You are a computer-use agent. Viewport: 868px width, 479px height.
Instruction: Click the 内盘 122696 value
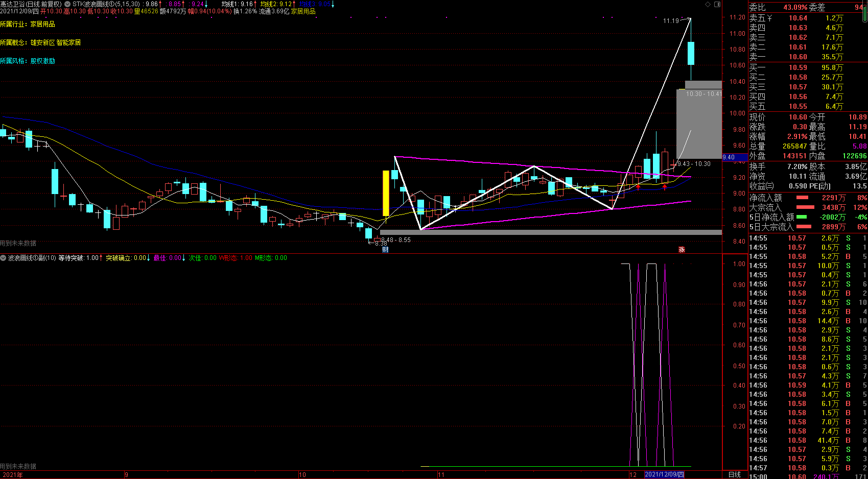pos(855,156)
